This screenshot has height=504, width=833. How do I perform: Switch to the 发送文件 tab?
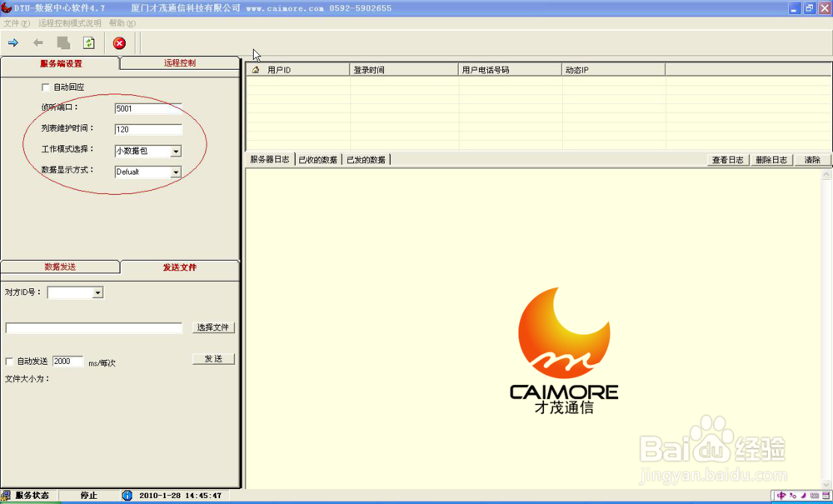point(180,267)
